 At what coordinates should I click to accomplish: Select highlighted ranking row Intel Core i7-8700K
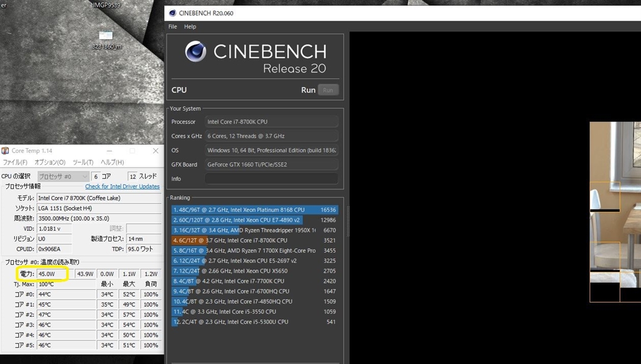(255, 241)
